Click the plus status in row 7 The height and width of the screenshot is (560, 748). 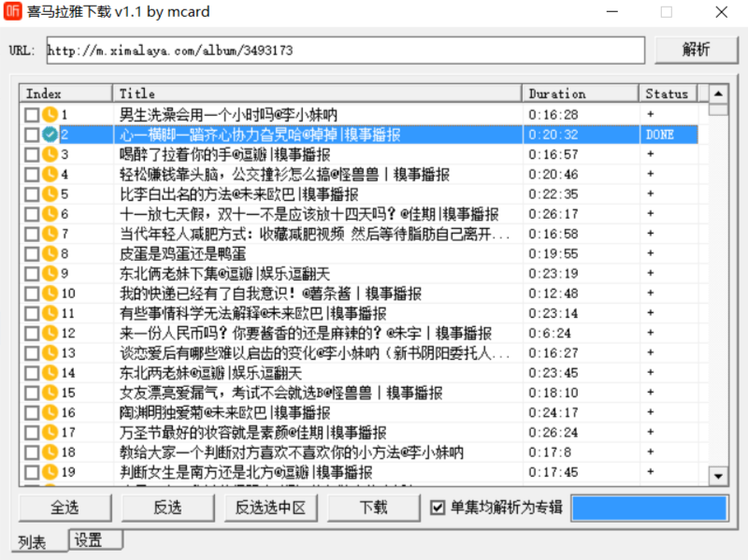[650, 233]
